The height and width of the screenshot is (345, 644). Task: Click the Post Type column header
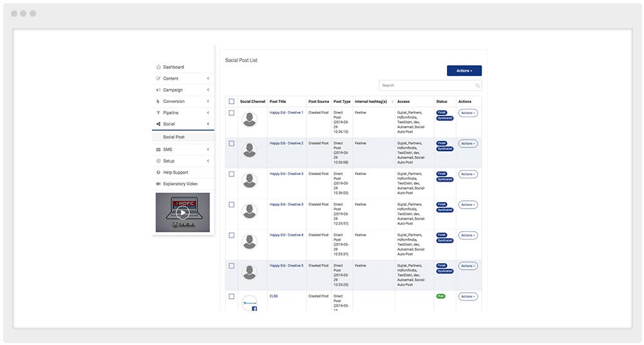coord(342,102)
